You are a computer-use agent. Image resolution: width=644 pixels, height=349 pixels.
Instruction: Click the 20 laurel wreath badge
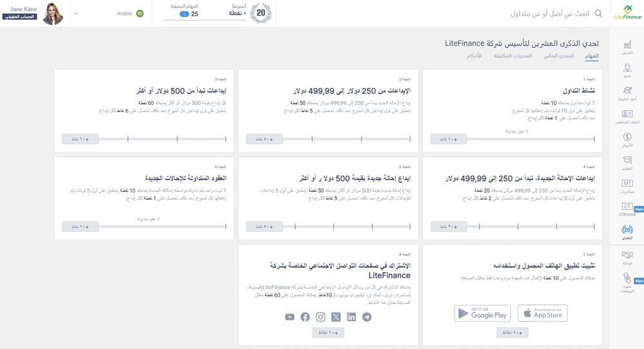pos(261,13)
